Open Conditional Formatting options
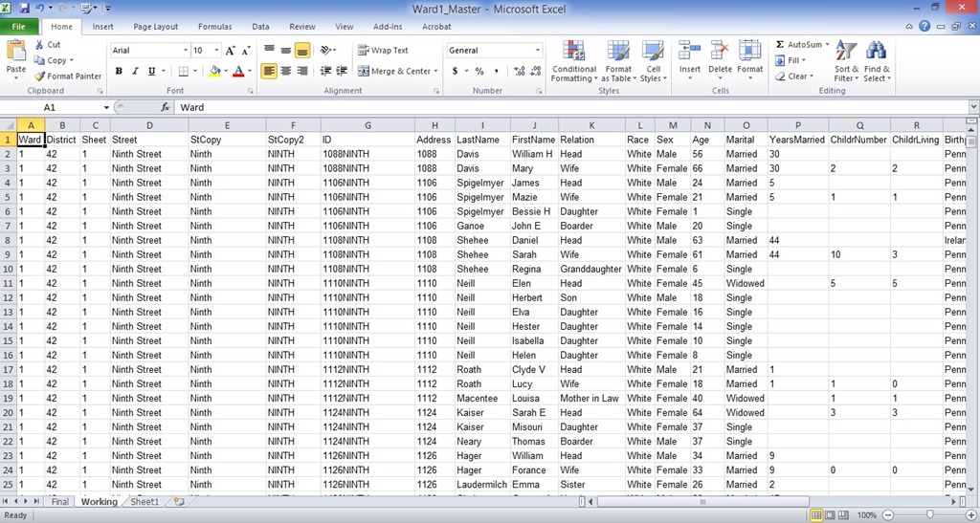This screenshot has height=523, width=980. pos(574,61)
